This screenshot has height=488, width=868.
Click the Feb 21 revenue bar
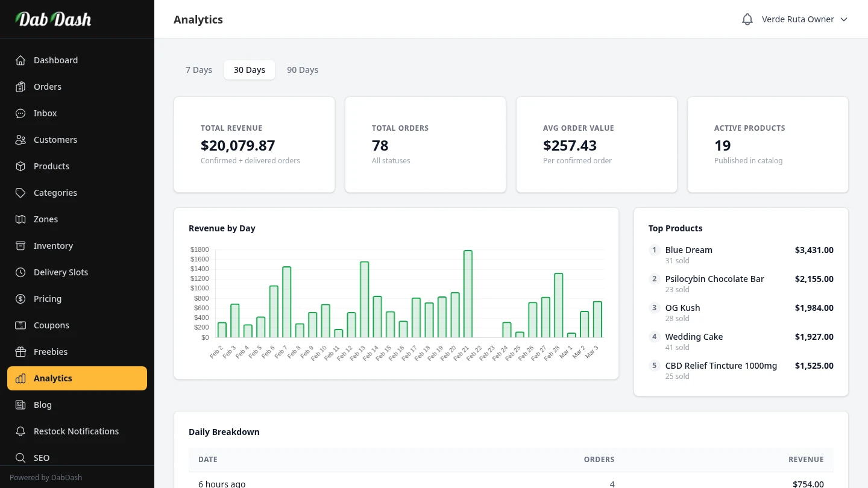[x=468, y=294]
